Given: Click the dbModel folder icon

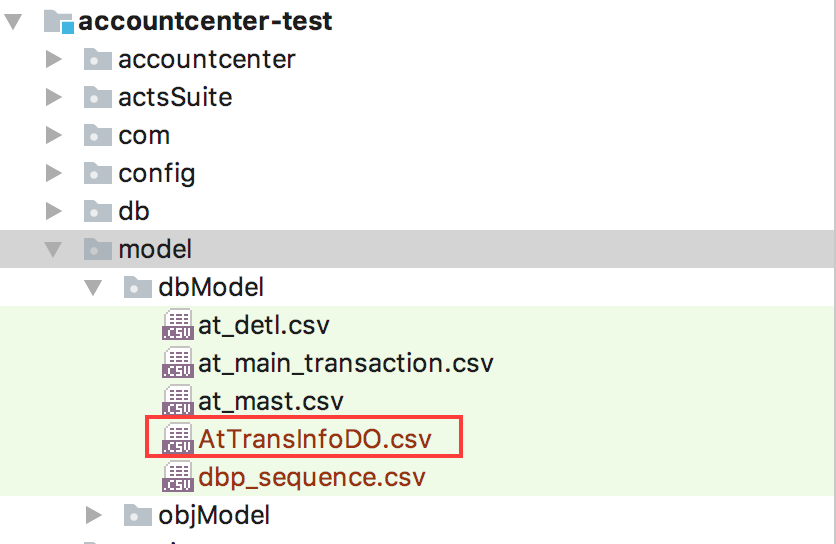Looking at the screenshot, I should click(138, 287).
